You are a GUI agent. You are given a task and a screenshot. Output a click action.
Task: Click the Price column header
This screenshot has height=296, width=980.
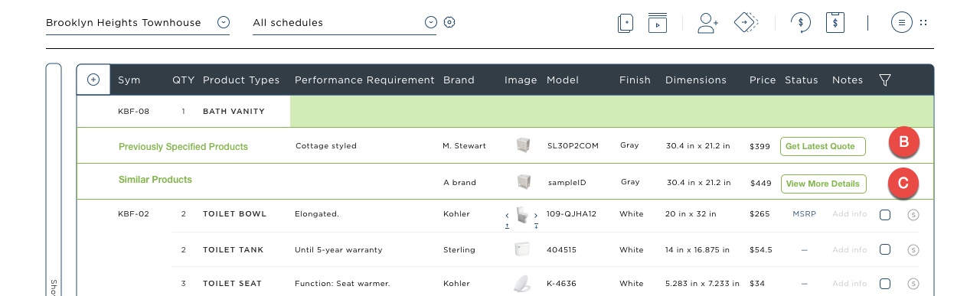click(763, 80)
